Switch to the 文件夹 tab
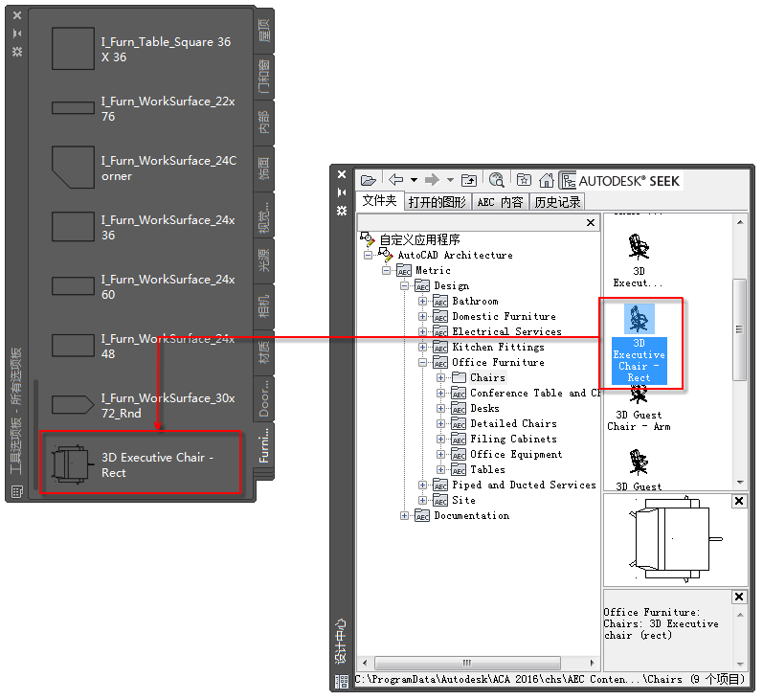This screenshot has width=763, height=700. click(379, 200)
